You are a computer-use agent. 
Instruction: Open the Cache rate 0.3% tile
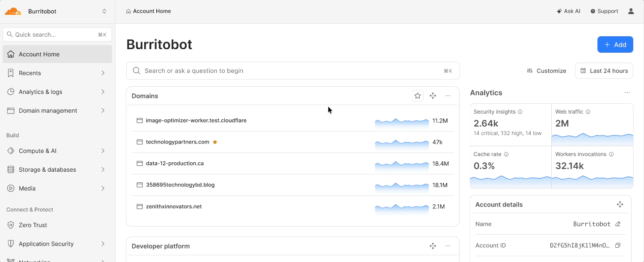[511, 167]
